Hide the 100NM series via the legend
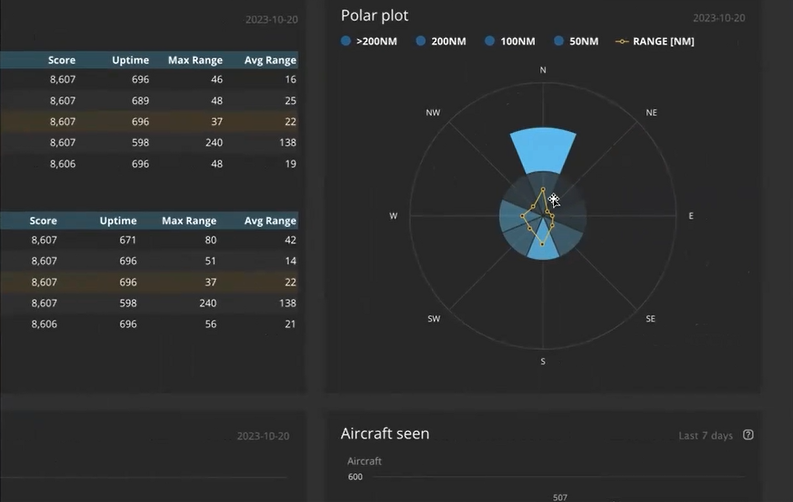This screenshot has width=793, height=502. coord(510,41)
